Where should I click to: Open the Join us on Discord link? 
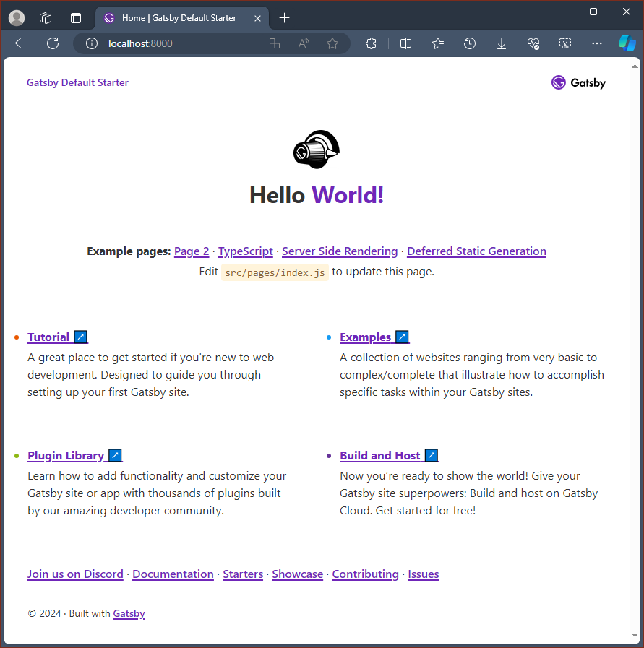pos(75,574)
